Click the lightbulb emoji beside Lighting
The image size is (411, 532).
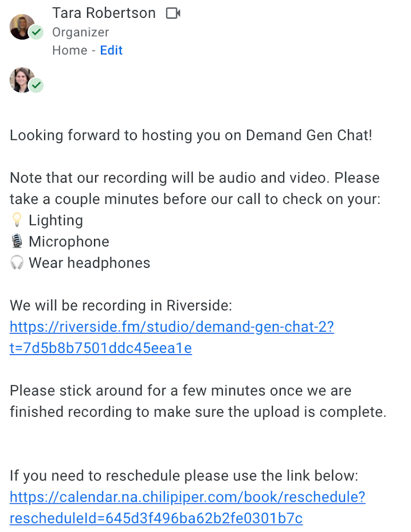tap(17, 220)
